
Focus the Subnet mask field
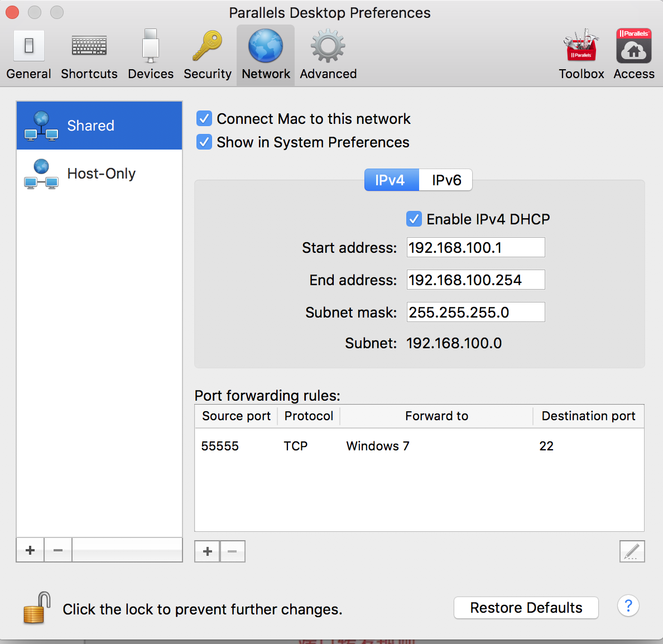tap(475, 312)
